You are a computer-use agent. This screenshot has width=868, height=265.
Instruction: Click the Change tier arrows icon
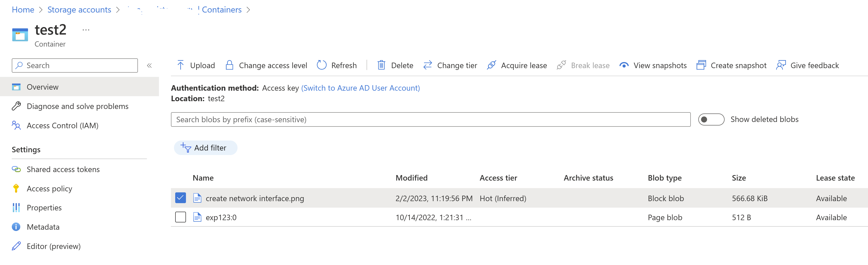pyautogui.click(x=427, y=65)
